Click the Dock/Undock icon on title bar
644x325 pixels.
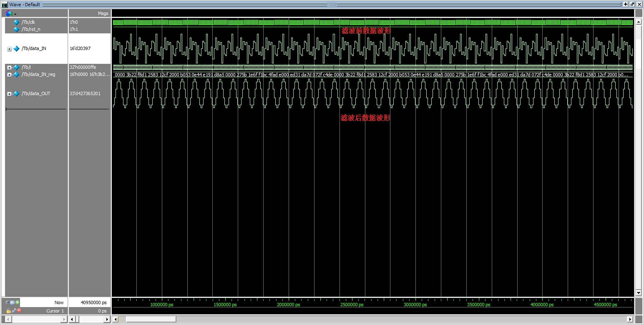coord(633,4)
